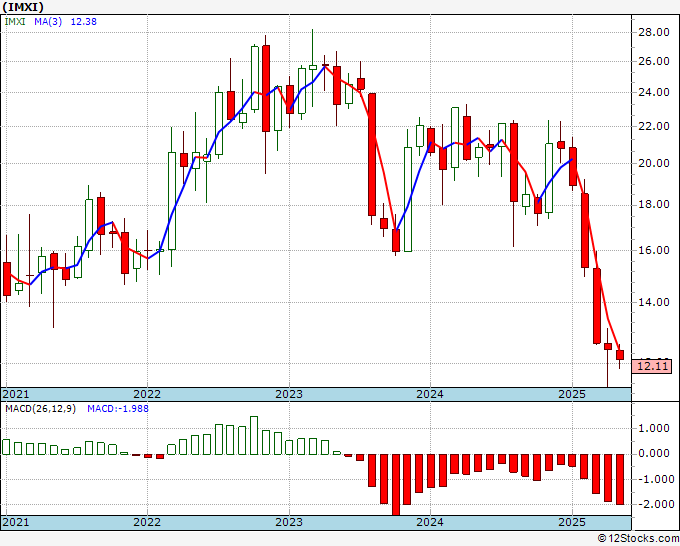Click the 22.00 price axis label
Image resolution: width=680 pixels, height=546 pixels.
(654, 126)
